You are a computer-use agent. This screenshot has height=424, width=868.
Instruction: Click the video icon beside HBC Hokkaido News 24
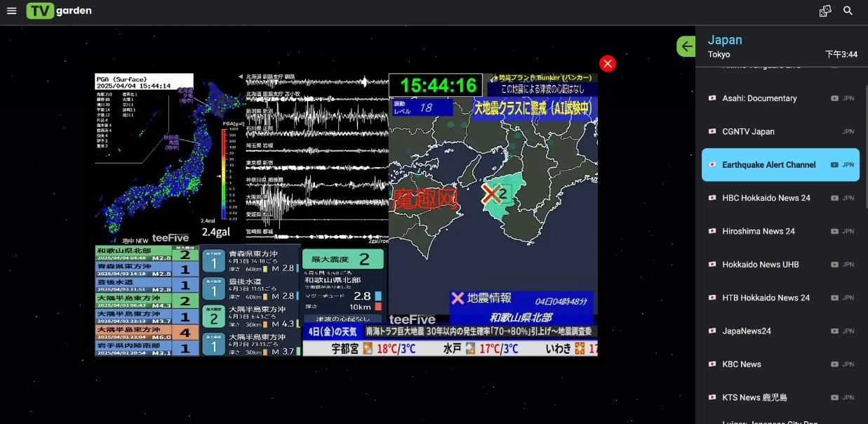[x=834, y=198]
